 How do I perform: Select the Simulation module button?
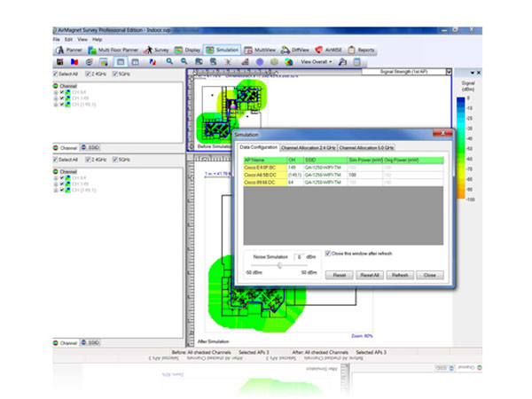click(222, 51)
